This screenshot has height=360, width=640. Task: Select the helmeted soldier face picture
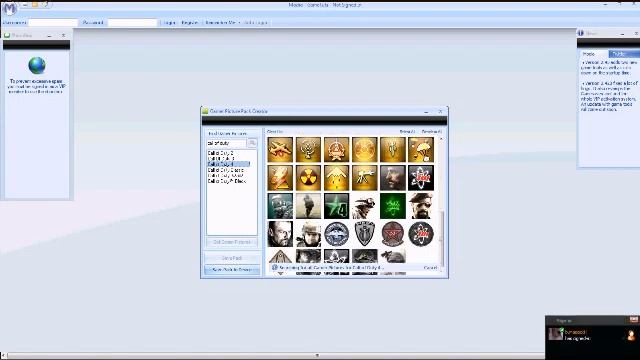pos(308,234)
